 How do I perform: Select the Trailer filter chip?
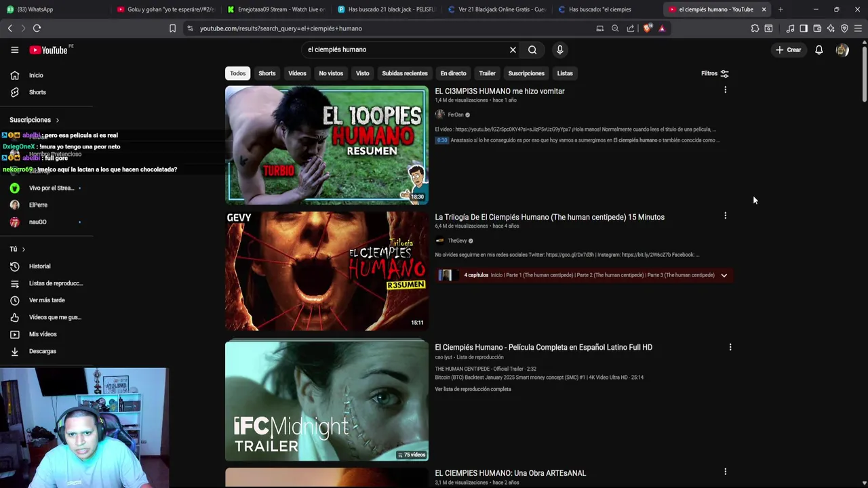coord(487,73)
